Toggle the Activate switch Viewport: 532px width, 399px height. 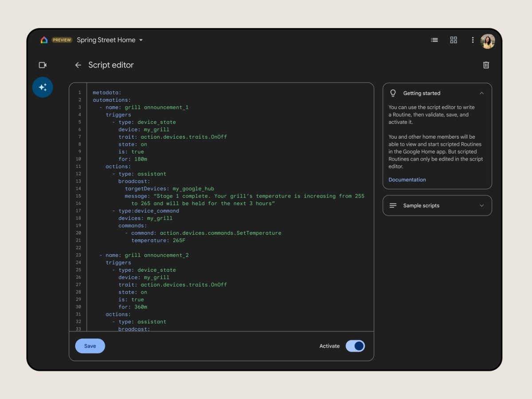pyautogui.click(x=355, y=346)
